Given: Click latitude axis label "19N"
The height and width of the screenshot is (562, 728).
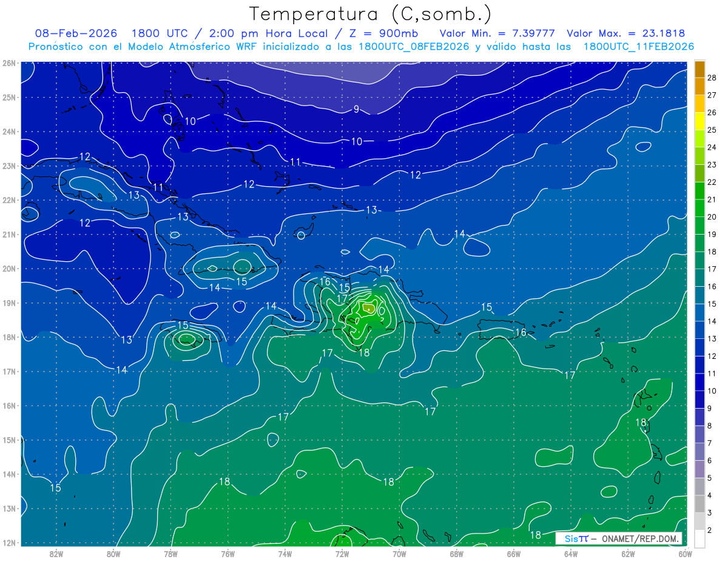Looking at the screenshot, I should pos(8,303).
